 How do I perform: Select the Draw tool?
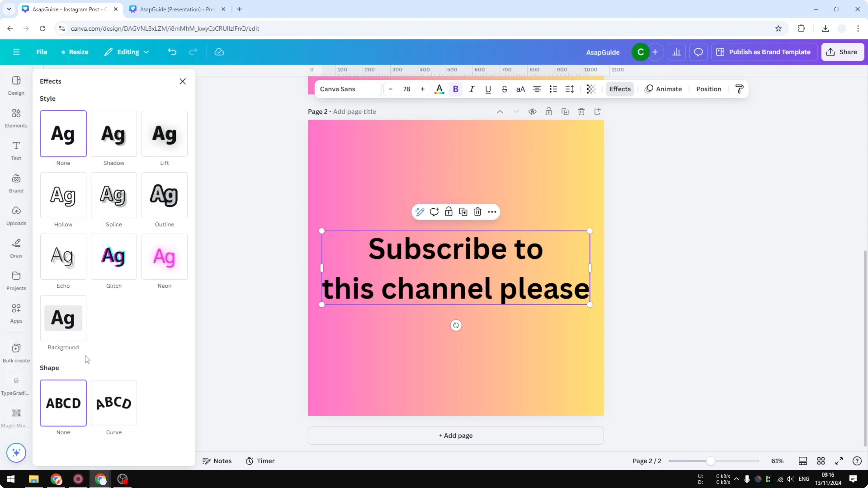[16, 248]
